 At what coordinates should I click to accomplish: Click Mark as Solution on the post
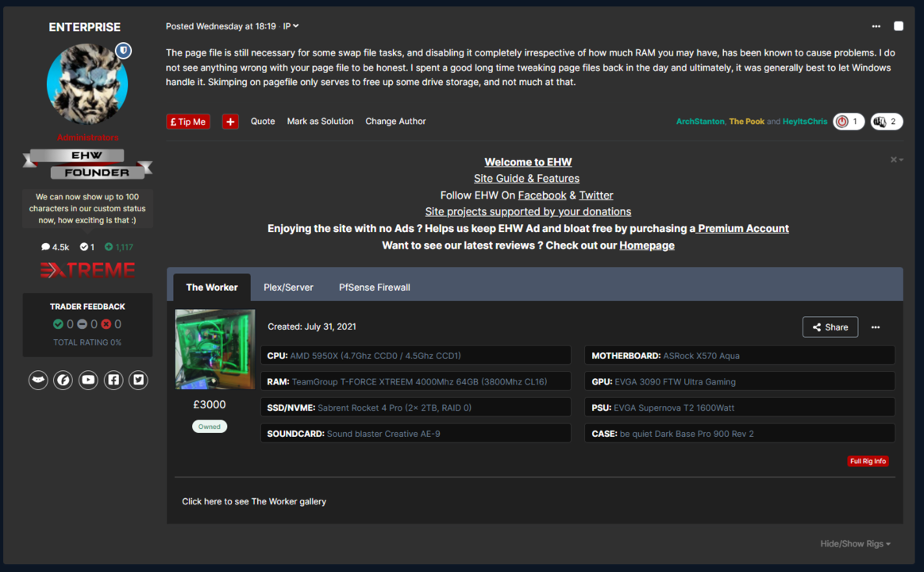click(320, 122)
